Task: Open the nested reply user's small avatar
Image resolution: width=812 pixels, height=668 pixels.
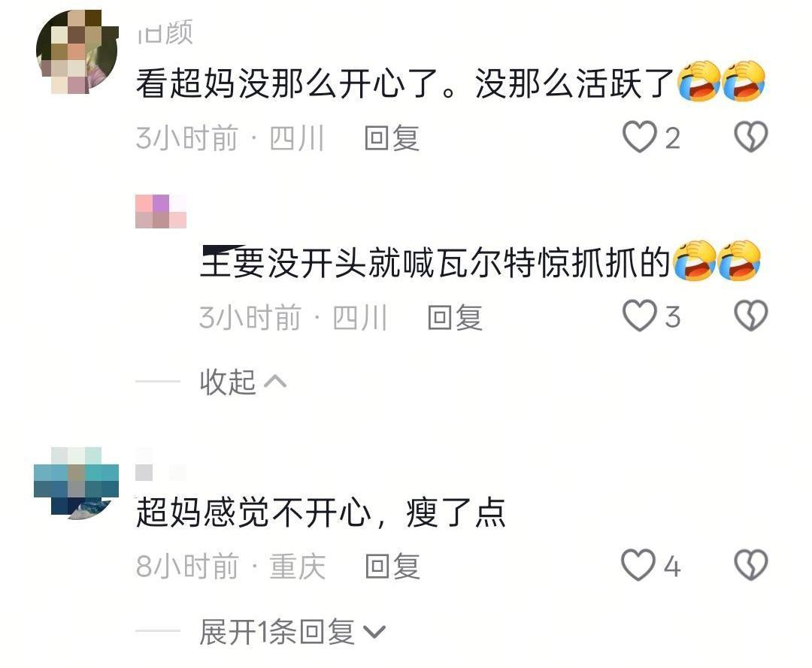Action: coord(161,211)
